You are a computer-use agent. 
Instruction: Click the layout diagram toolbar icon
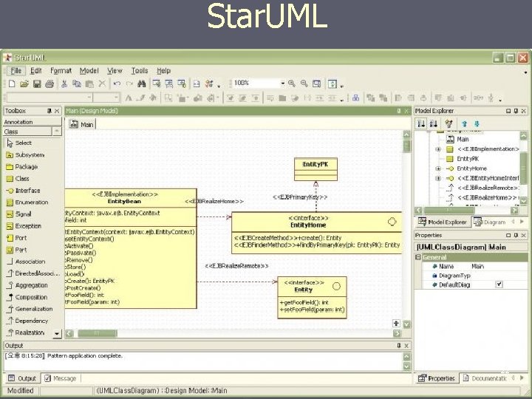(x=355, y=98)
